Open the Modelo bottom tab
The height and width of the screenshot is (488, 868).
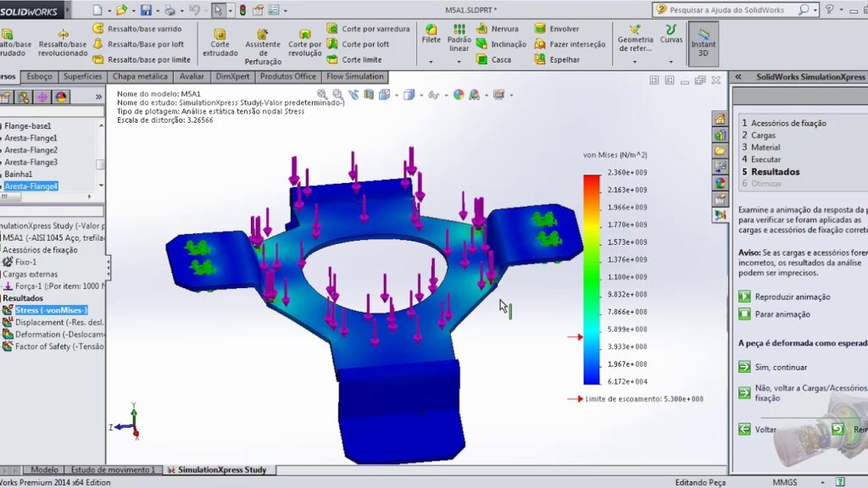[x=44, y=469]
